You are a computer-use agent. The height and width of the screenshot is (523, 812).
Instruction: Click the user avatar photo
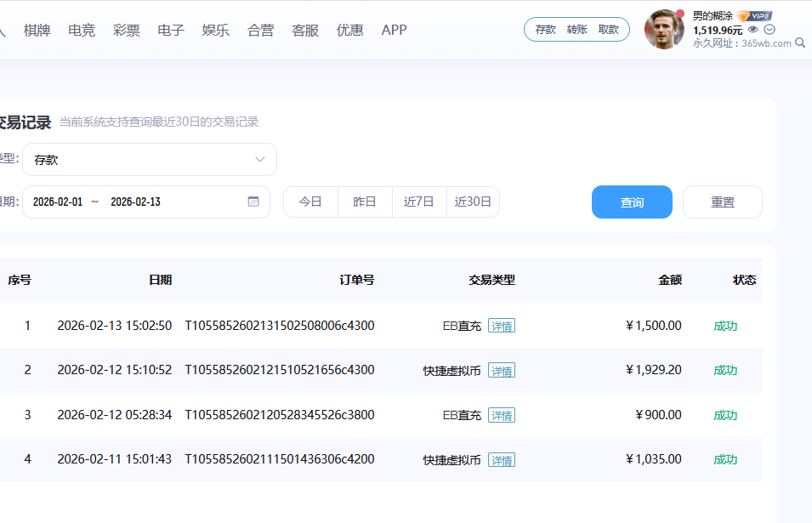pos(663,28)
